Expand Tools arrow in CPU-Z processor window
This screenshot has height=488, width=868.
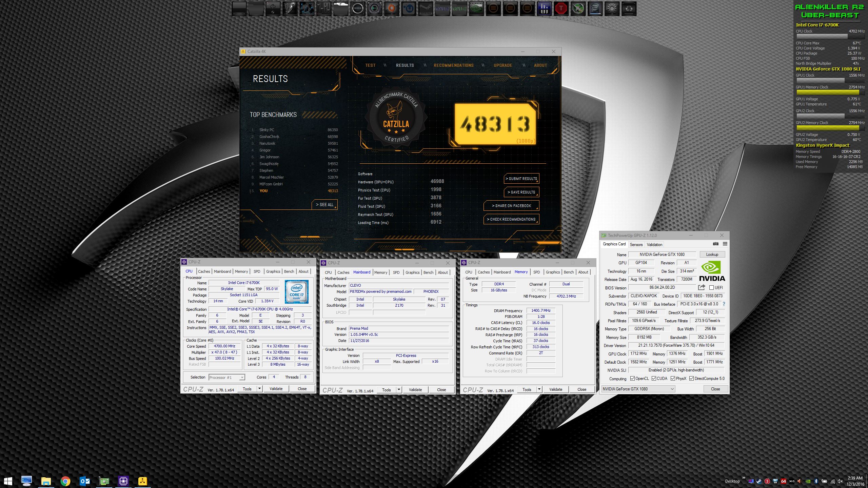[x=259, y=389]
